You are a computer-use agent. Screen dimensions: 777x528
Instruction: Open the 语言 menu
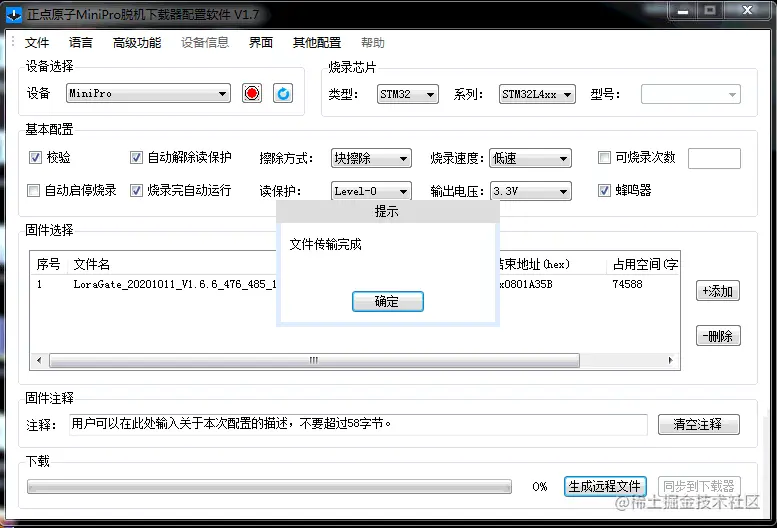tap(81, 43)
